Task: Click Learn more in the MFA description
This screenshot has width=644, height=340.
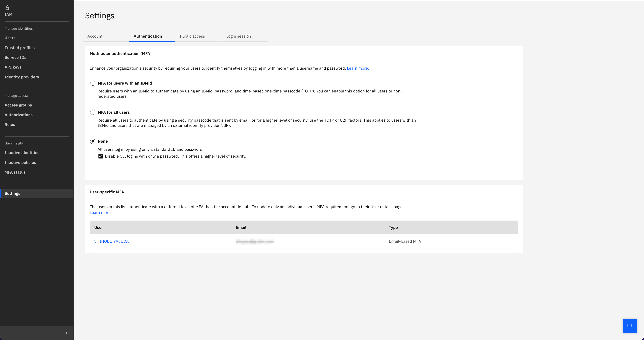Action: (x=358, y=68)
